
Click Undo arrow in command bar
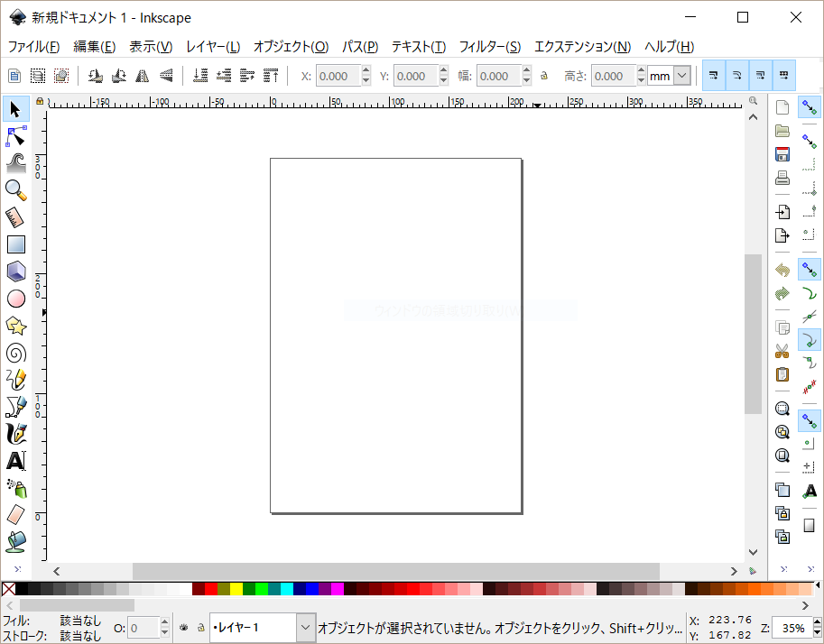tap(782, 270)
